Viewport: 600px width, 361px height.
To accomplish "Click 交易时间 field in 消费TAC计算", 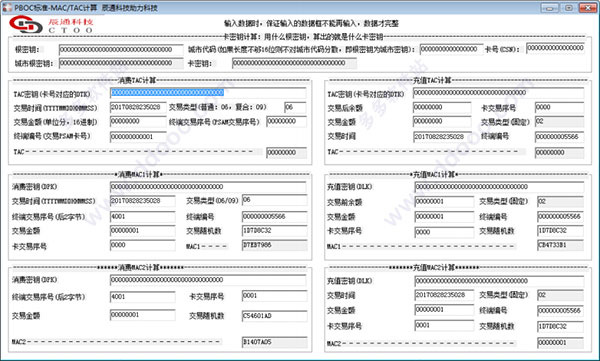I will (138, 108).
